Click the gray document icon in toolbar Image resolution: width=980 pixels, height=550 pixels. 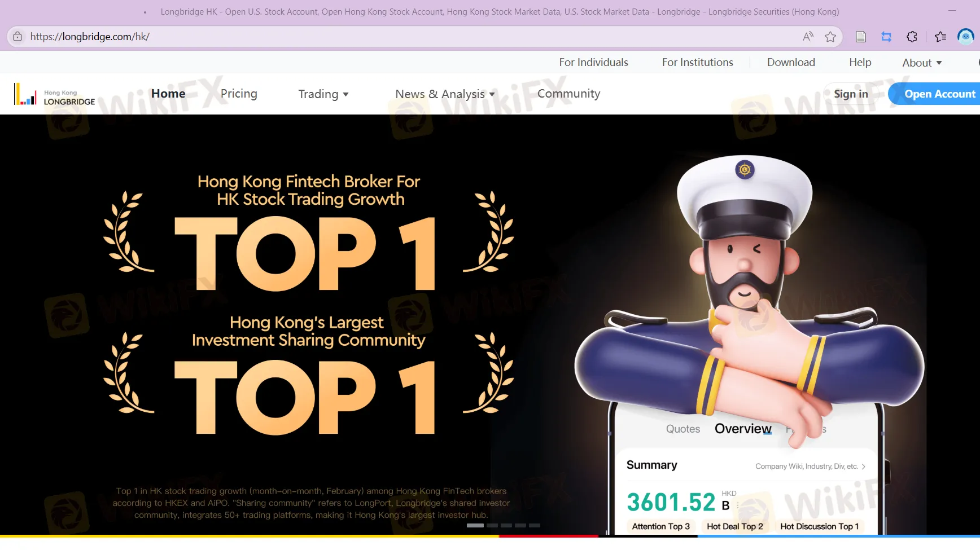click(860, 37)
